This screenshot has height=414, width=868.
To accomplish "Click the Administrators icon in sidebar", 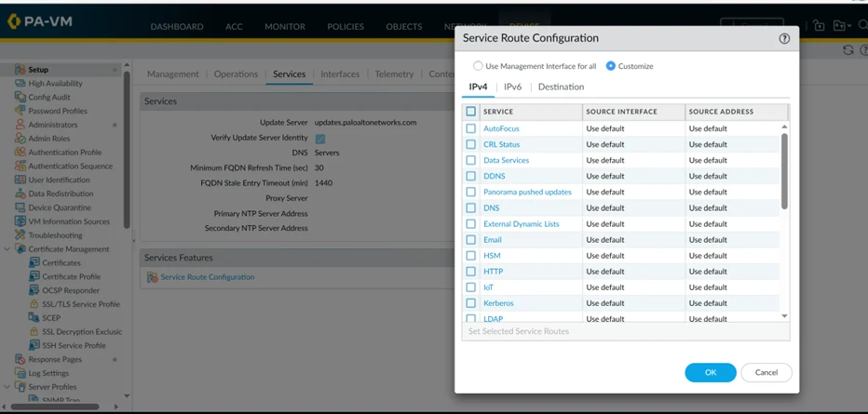I will 20,125.
